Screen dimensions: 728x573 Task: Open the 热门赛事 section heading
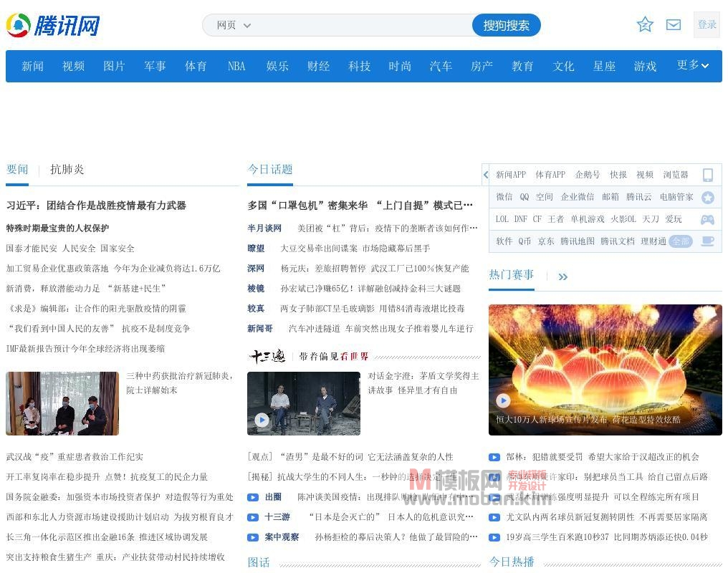tap(511, 274)
